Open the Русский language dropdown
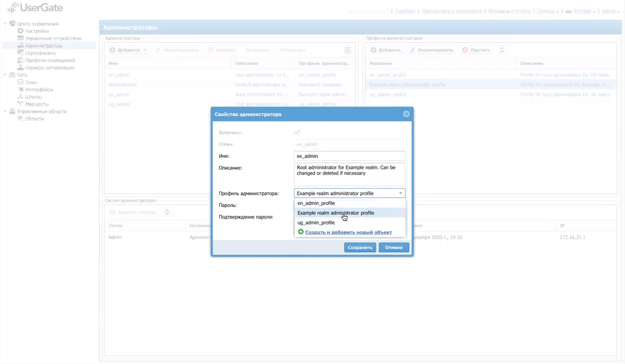Screen dimensions: 625x364 click(581, 11)
